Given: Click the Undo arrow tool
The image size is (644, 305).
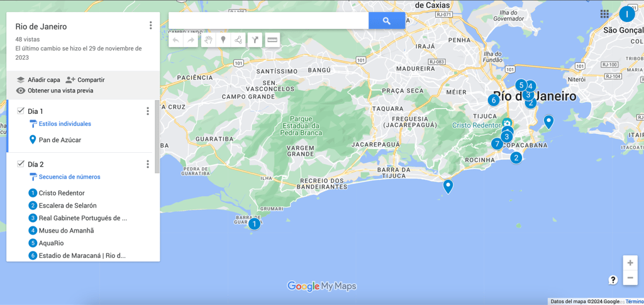Looking at the screenshot, I should pos(176,40).
